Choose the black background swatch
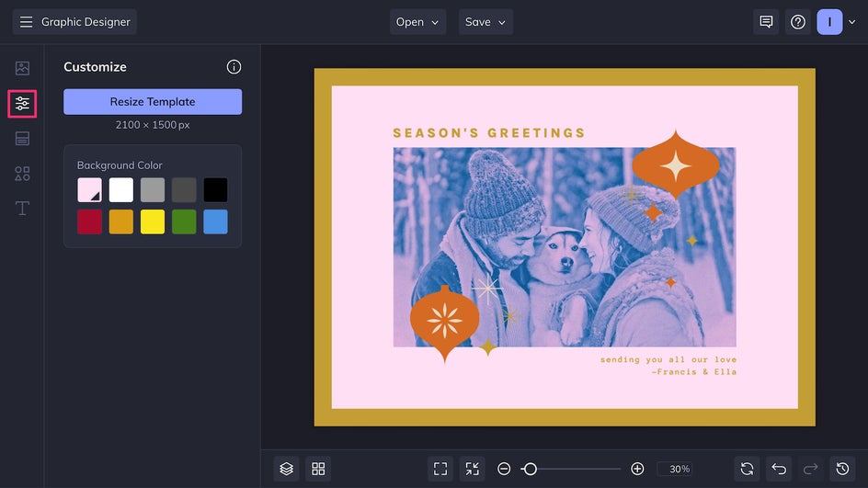868x488 pixels. [x=215, y=189]
